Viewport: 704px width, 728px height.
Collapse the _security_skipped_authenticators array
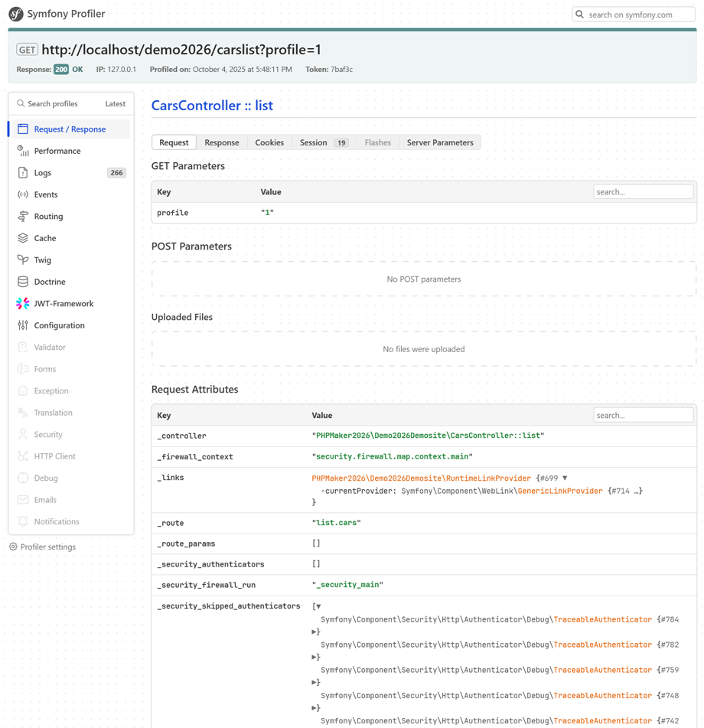[318, 606]
